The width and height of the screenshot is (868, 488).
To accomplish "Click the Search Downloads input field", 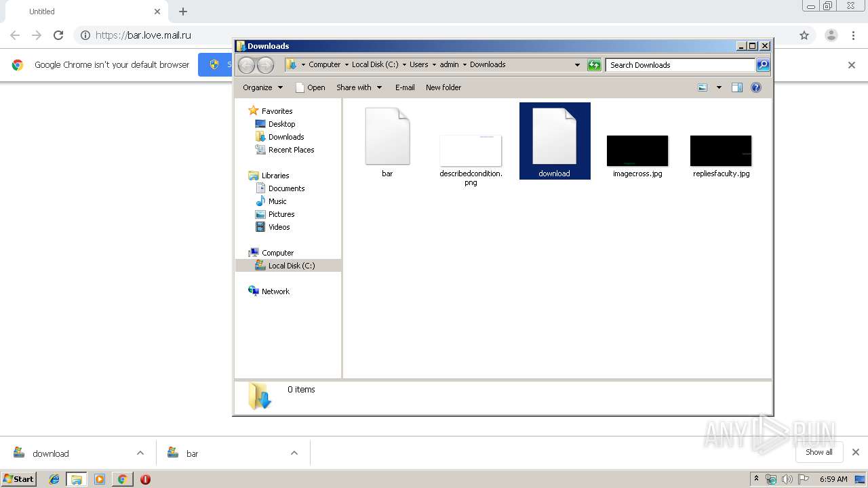I will (680, 65).
